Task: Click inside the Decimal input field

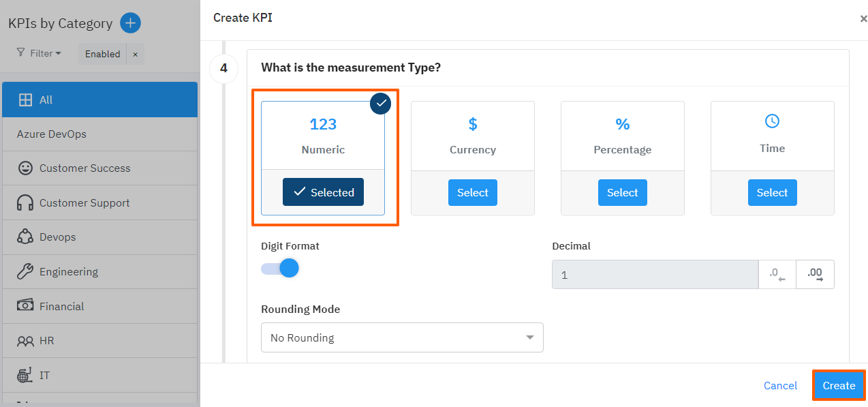Action: pyautogui.click(x=654, y=274)
